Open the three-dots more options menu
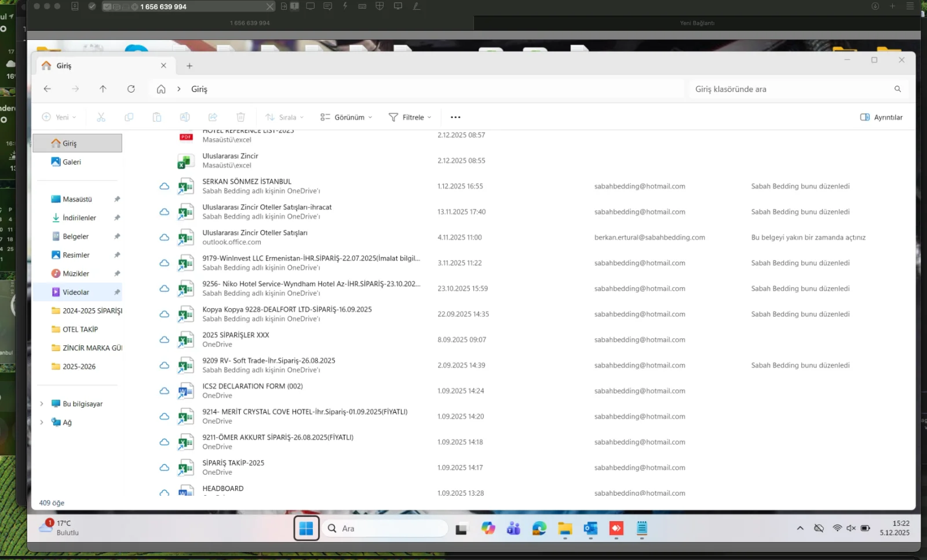This screenshot has height=560, width=927. point(455,118)
